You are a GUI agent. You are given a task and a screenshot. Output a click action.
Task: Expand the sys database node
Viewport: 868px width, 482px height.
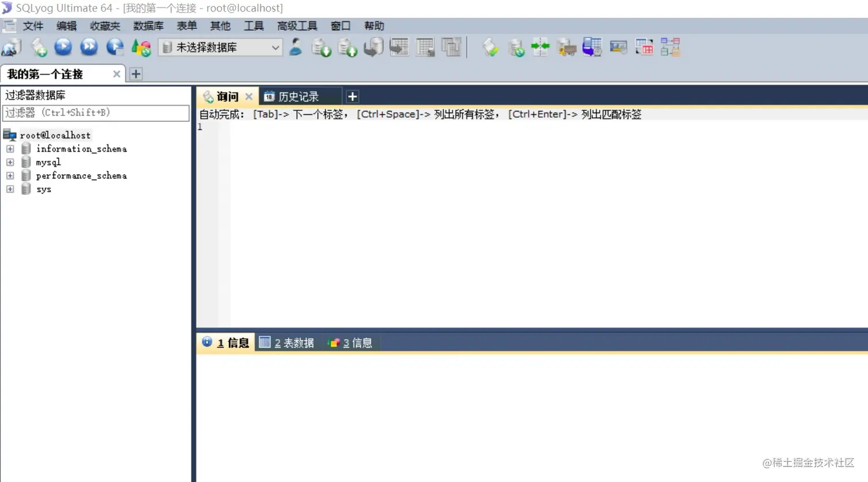pos(10,189)
